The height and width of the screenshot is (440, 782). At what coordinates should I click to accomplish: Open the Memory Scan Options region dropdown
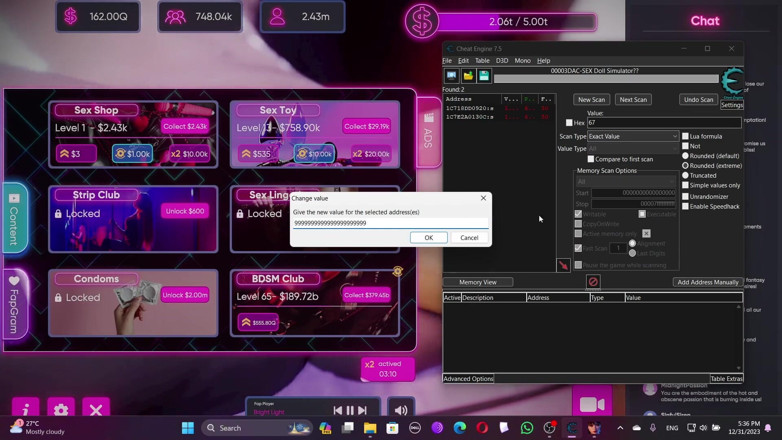(x=625, y=182)
